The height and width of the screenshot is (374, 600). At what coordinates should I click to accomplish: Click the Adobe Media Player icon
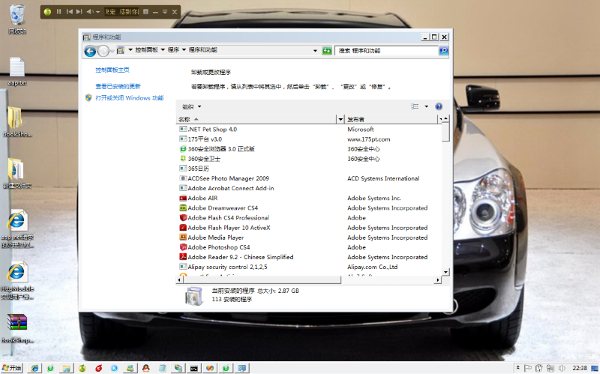tap(183, 237)
